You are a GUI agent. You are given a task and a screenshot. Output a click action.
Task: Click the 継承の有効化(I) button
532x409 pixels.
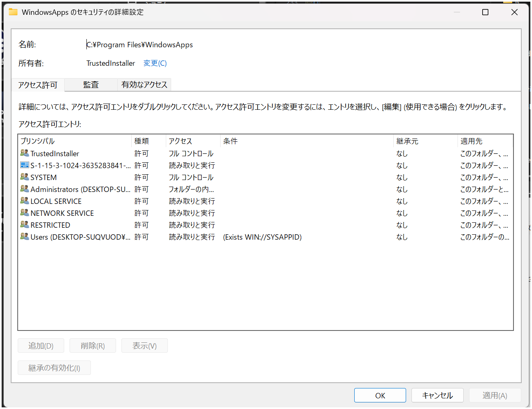pyautogui.click(x=54, y=367)
